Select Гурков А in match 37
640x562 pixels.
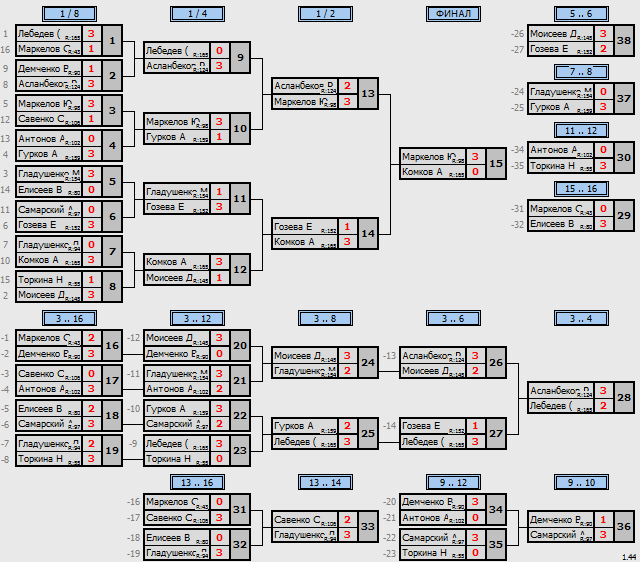[x=561, y=107]
